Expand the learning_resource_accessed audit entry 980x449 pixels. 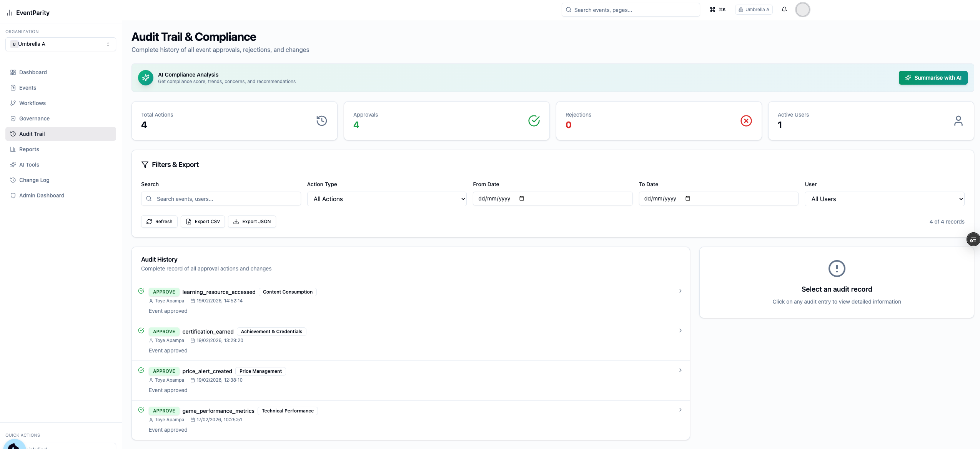pyautogui.click(x=680, y=291)
